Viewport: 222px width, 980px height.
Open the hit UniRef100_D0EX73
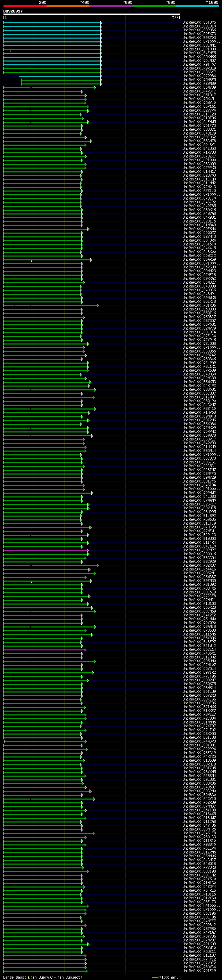click(199, 34)
